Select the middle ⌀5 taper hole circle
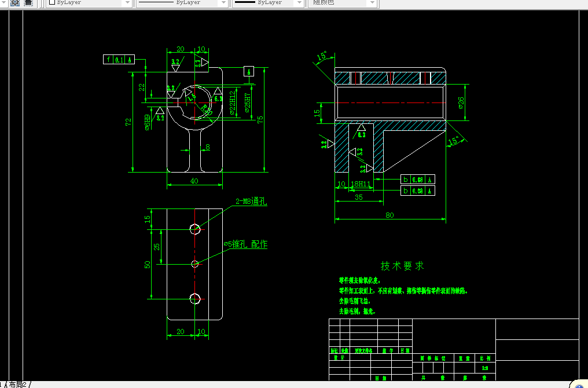Image resolution: width=588 pixels, height=388 pixels. pos(195,264)
